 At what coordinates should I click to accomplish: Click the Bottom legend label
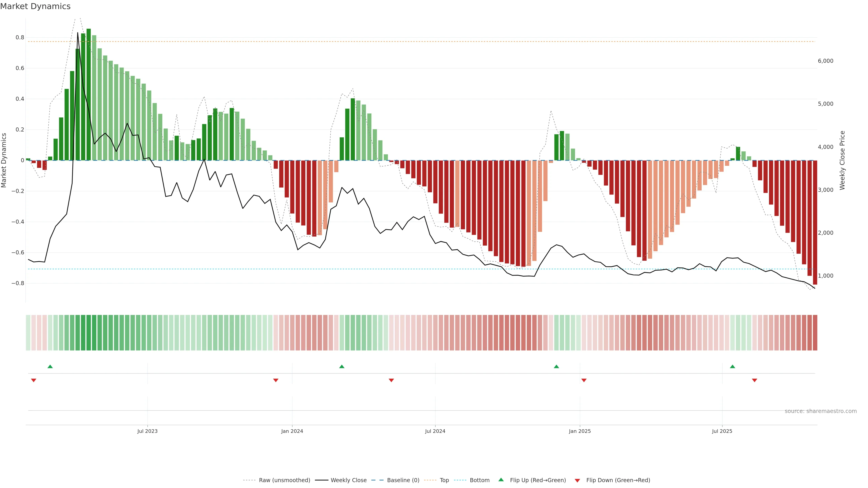(x=479, y=480)
